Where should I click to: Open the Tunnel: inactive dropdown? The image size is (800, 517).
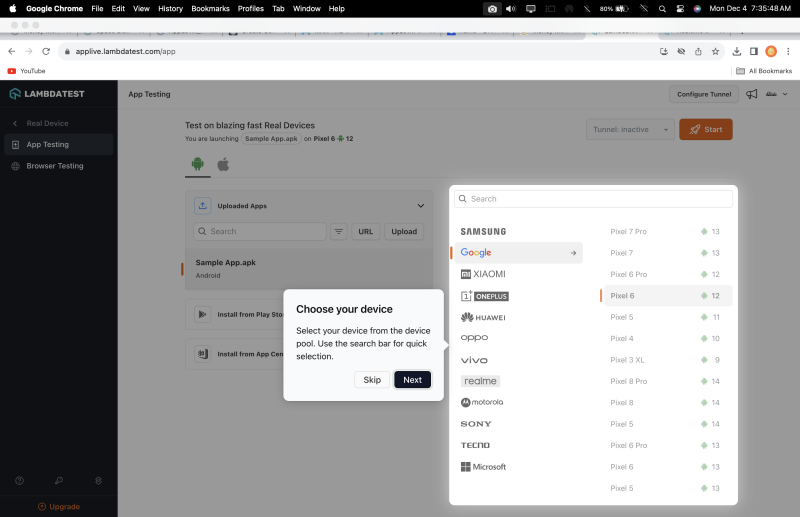[630, 130]
